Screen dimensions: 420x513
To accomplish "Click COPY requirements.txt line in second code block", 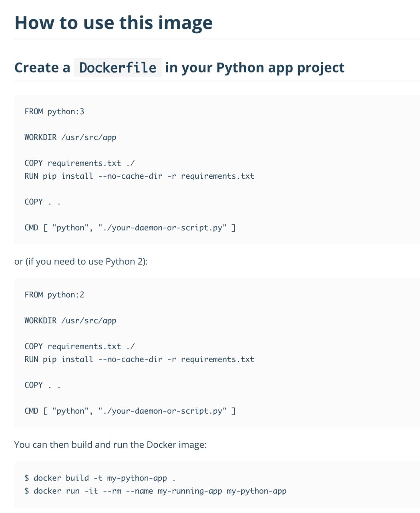I will (80, 346).
